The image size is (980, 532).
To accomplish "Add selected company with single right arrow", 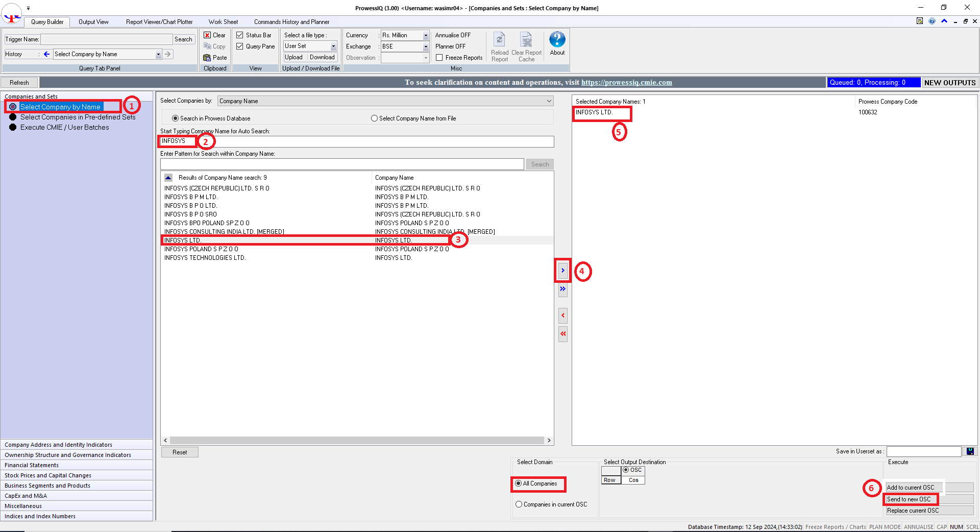I will [563, 271].
